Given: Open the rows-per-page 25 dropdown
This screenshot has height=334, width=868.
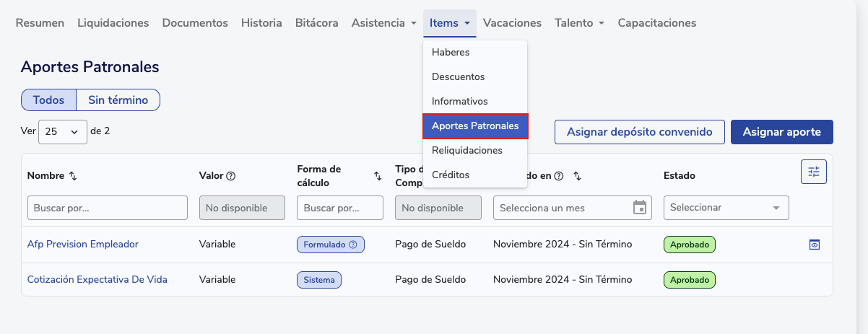Looking at the screenshot, I should (62, 131).
